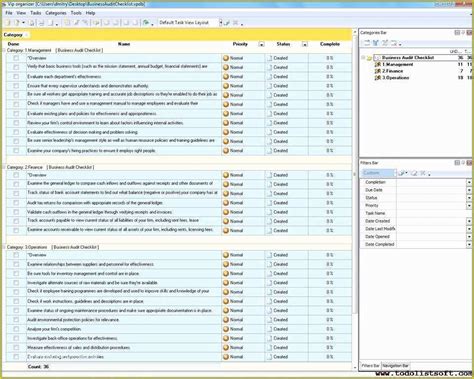This screenshot has height=379, width=474.
Task: Open the Date Created filter dropdown arrow
Action: click(x=469, y=221)
